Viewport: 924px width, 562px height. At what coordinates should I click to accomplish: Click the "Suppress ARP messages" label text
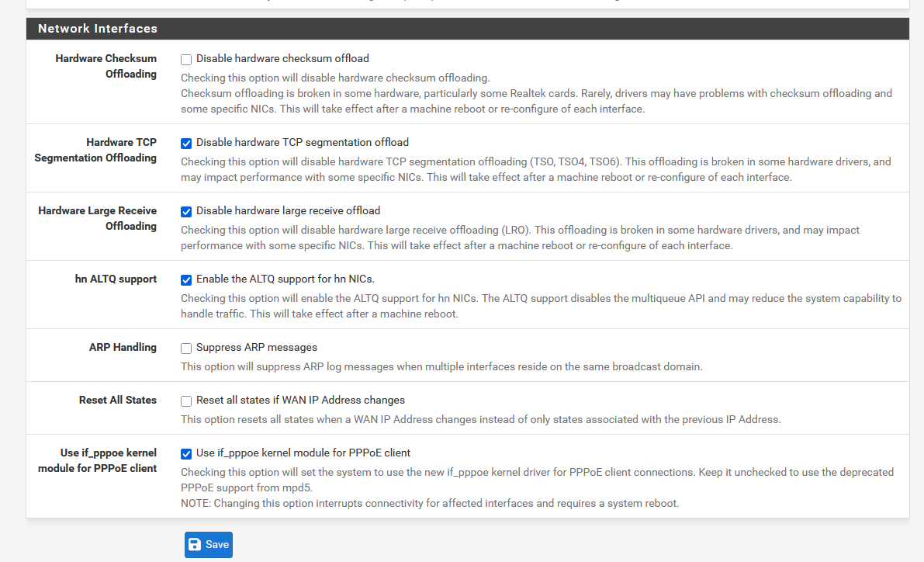(x=257, y=347)
